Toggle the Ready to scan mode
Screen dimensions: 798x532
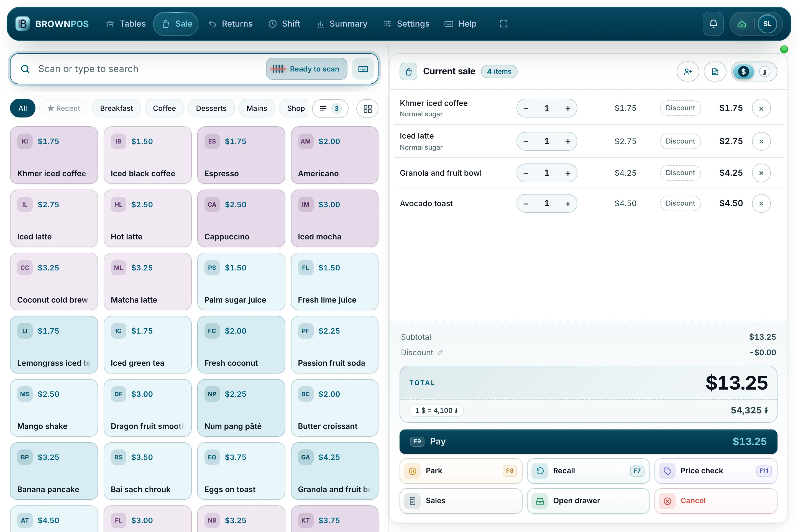(307, 69)
